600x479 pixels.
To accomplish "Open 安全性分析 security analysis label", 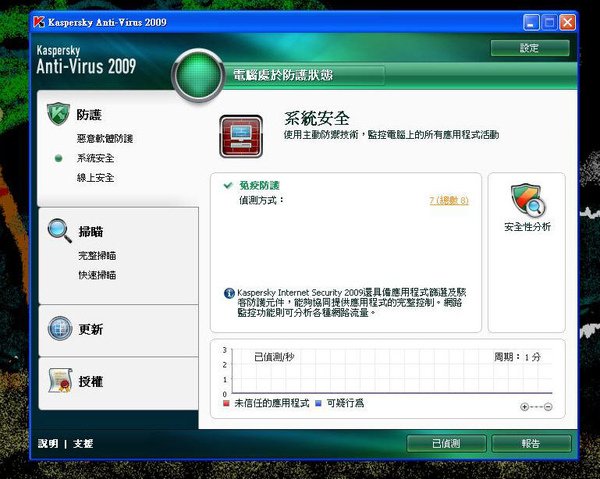I will point(527,227).
